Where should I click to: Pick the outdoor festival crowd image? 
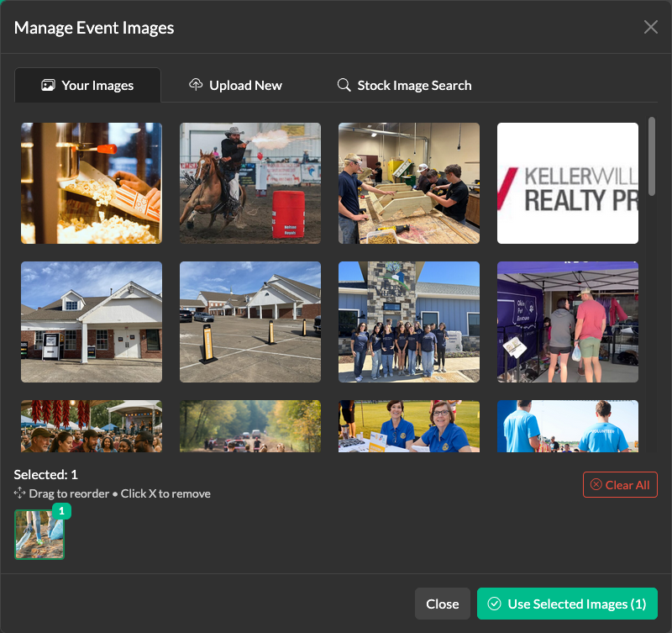coord(92,426)
